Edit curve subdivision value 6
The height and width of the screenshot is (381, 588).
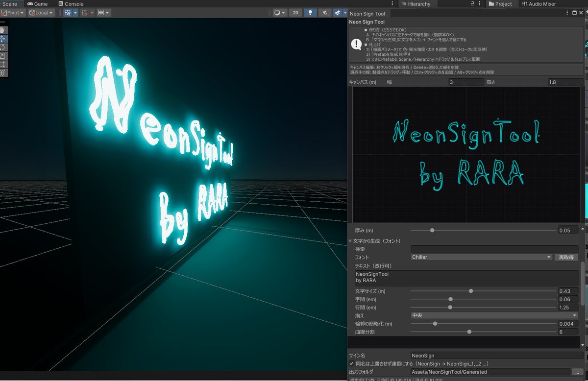tap(568, 332)
